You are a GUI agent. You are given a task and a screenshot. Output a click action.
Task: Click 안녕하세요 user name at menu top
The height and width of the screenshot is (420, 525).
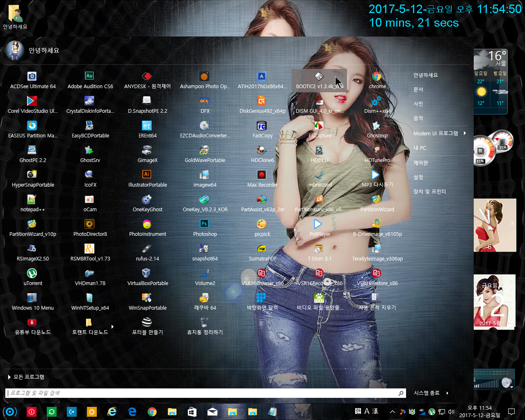click(x=44, y=50)
